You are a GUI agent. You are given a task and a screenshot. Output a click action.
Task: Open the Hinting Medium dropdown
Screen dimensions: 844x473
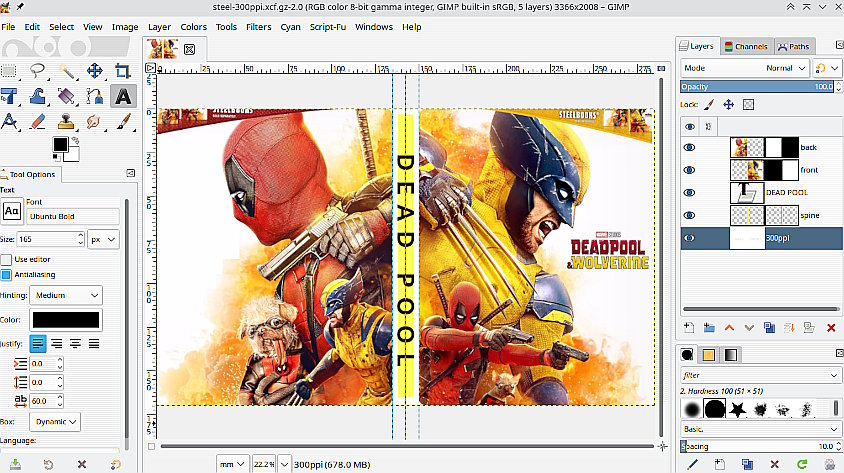click(x=66, y=295)
